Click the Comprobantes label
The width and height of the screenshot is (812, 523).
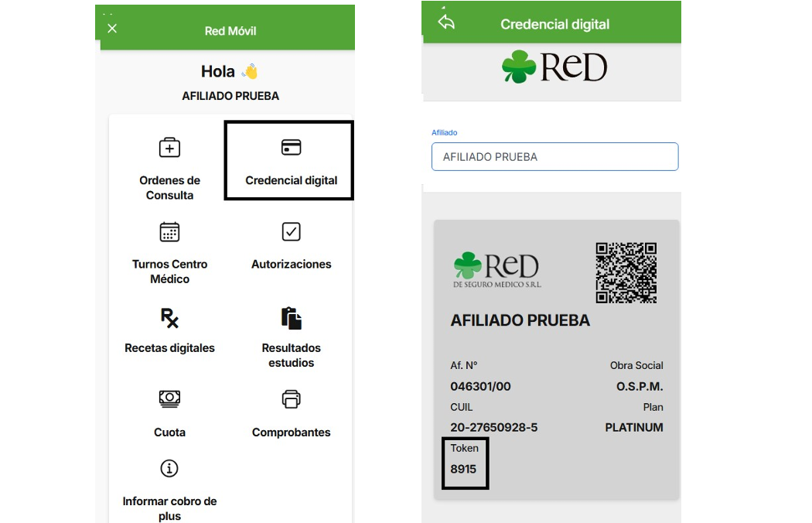click(x=291, y=432)
